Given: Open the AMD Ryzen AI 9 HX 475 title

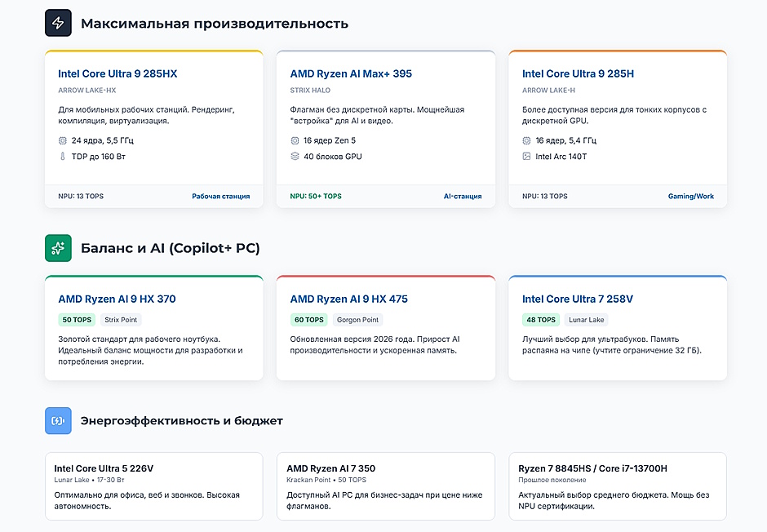Looking at the screenshot, I should (348, 299).
